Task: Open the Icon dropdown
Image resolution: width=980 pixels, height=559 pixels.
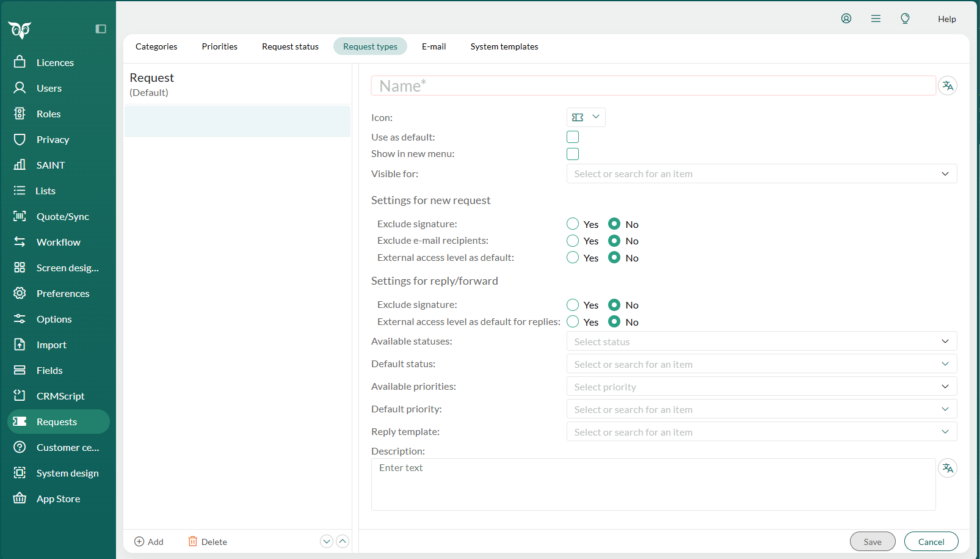Action: pos(586,117)
